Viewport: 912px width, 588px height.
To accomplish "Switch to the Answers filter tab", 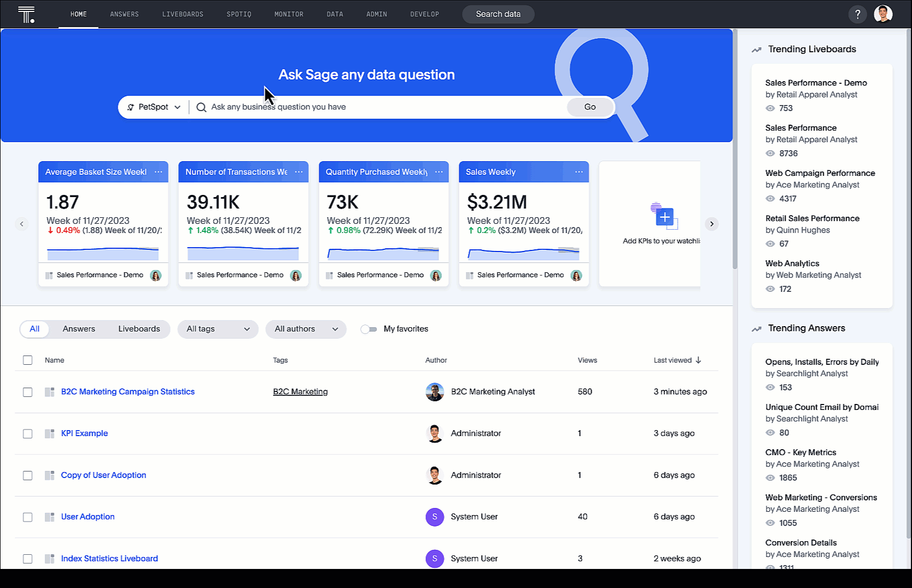I will (79, 329).
